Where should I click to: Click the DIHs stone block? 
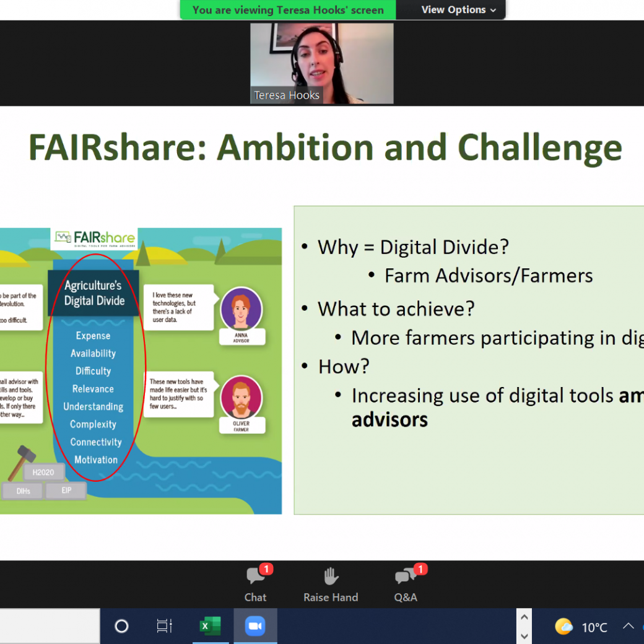pos(23,491)
